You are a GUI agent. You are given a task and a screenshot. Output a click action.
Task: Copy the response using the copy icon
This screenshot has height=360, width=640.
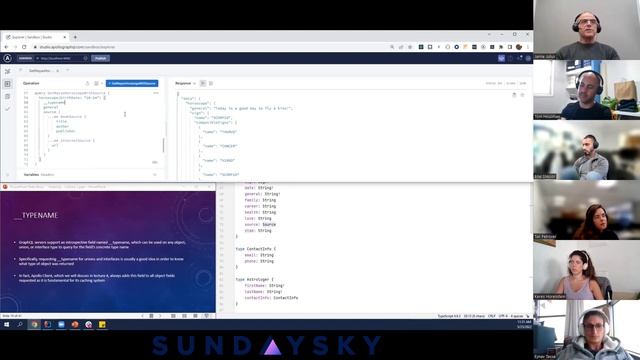pos(514,95)
